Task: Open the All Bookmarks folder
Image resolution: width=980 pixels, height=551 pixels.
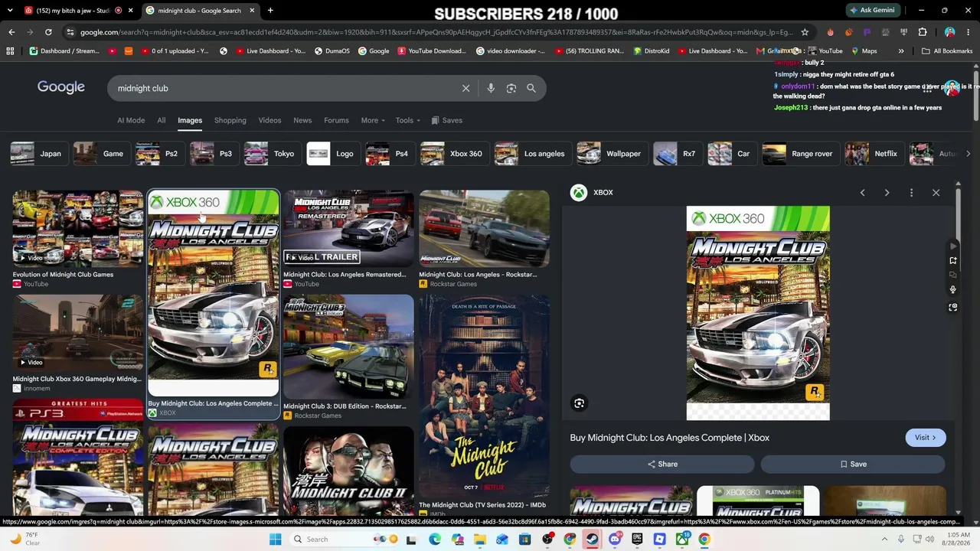Action: 947,51
